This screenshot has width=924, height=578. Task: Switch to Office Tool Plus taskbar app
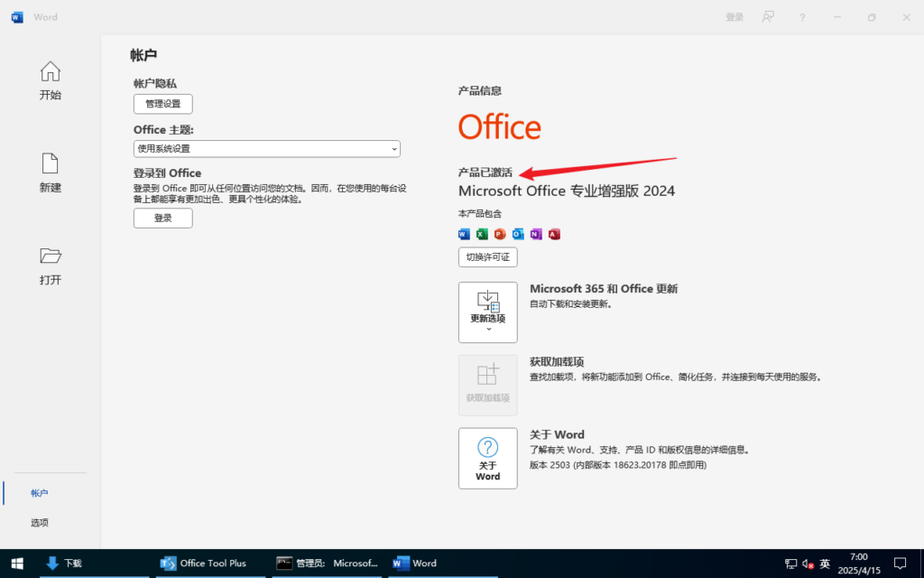(x=210, y=564)
